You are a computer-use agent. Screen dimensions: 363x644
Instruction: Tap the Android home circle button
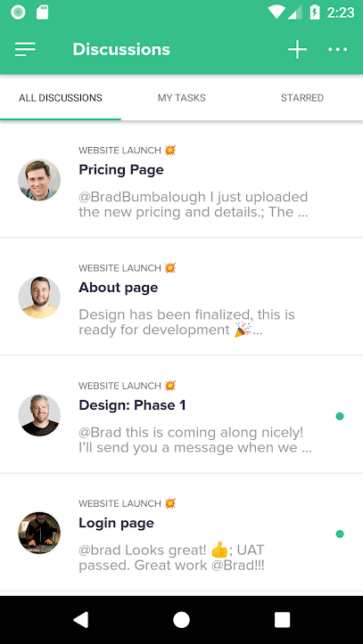click(x=181, y=620)
